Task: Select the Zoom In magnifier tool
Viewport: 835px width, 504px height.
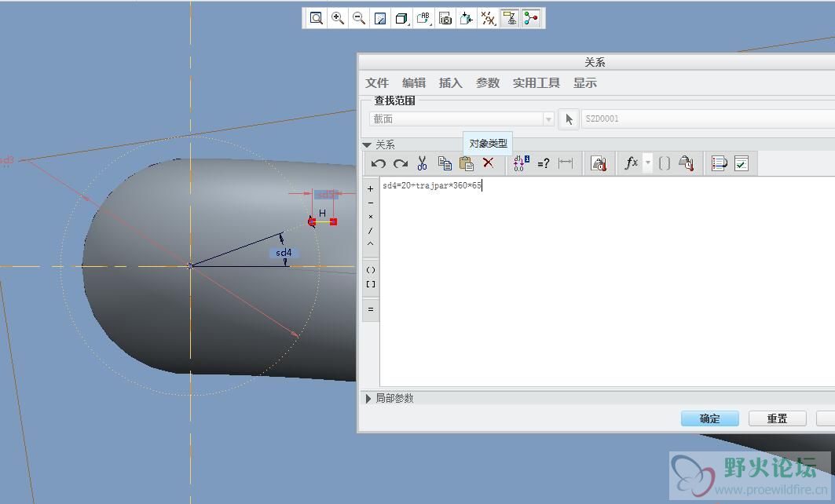Action: click(338, 19)
